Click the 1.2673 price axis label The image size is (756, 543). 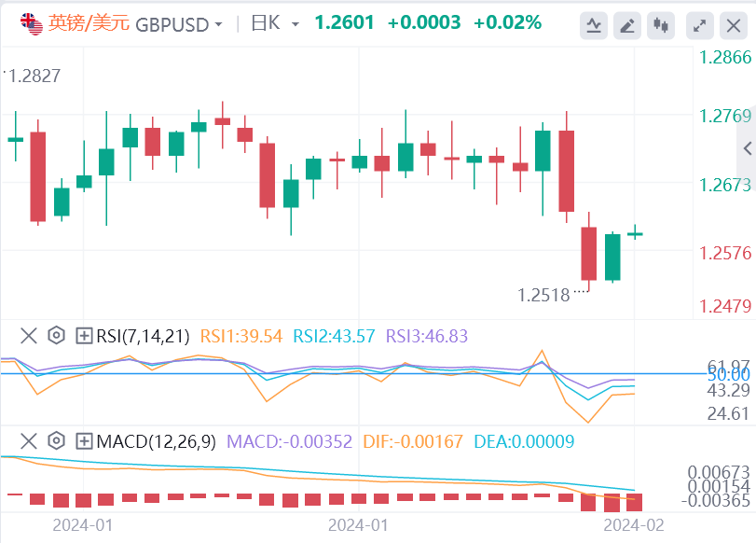[725, 185]
